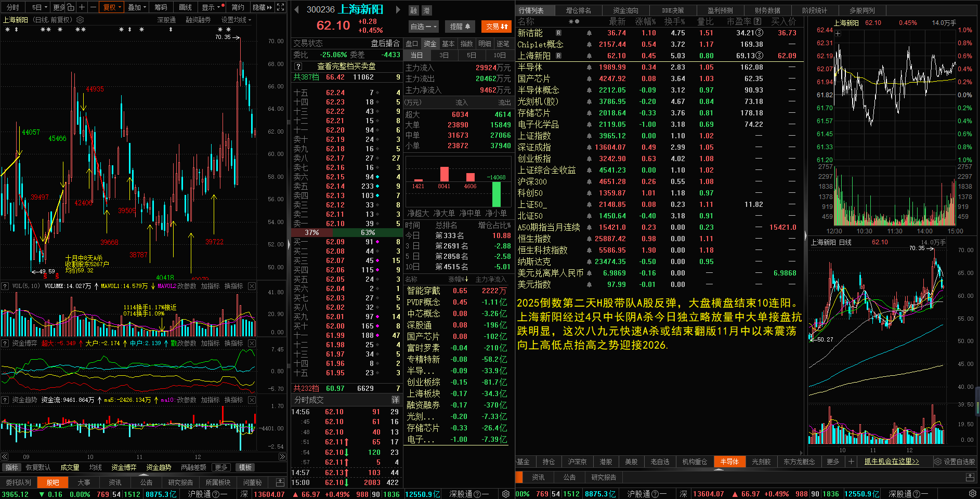
Task: Click the 融 margin trading badge
Action: tap(414, 10)
